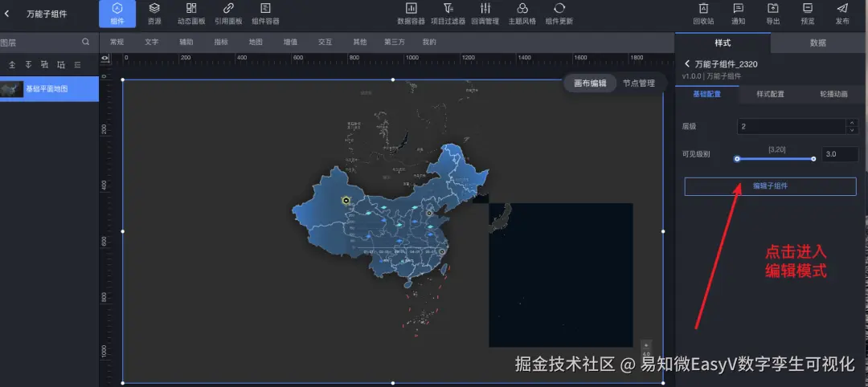Click the 预览 preview icon
Viewport: 868px width, 387px height.
(x=808, y=14)
